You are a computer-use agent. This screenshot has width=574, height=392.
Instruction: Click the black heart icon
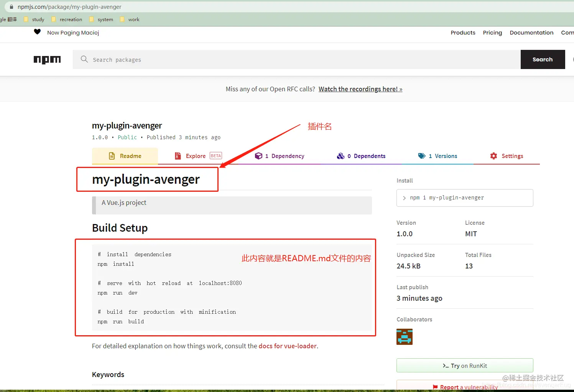click(37, 32)
